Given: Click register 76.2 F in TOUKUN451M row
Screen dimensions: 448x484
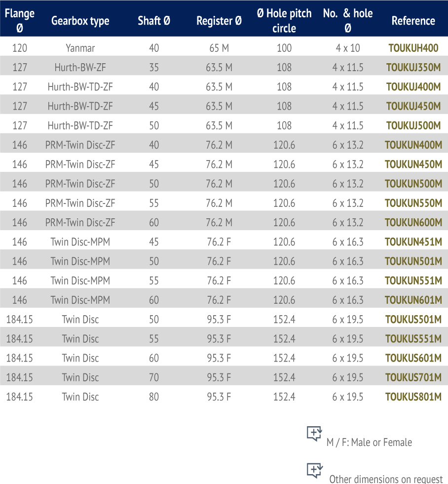Looking at the screenshot, I should tap(219, 242).
